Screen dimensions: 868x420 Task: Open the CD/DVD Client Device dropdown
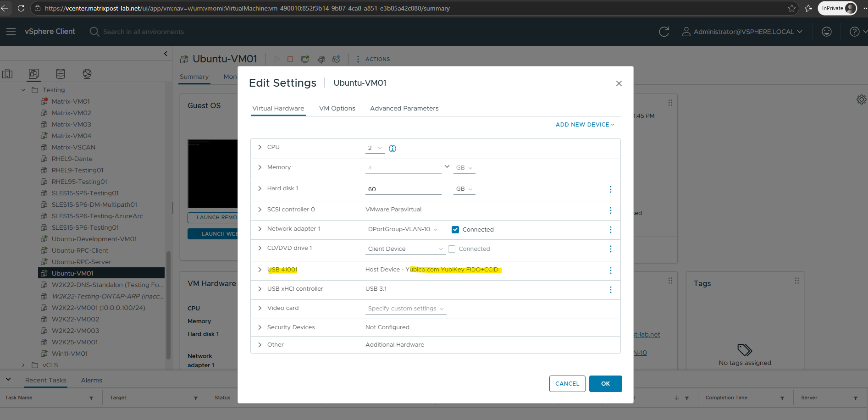click(x=405, y=249)
